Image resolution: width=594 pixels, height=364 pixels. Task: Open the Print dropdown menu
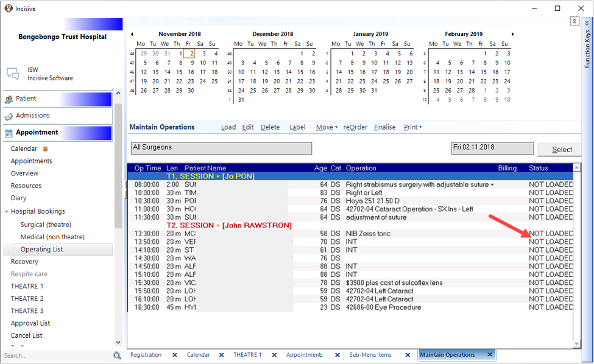413,127
